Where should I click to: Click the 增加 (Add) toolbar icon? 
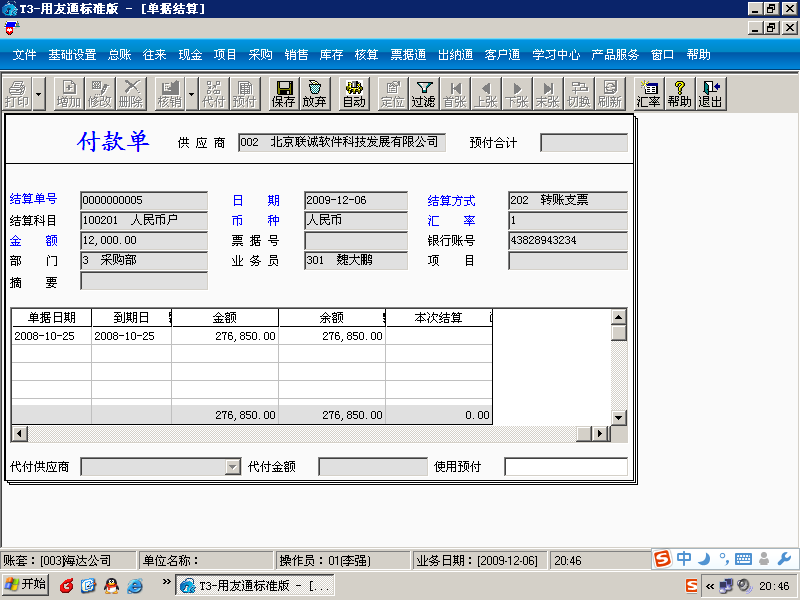69,93
